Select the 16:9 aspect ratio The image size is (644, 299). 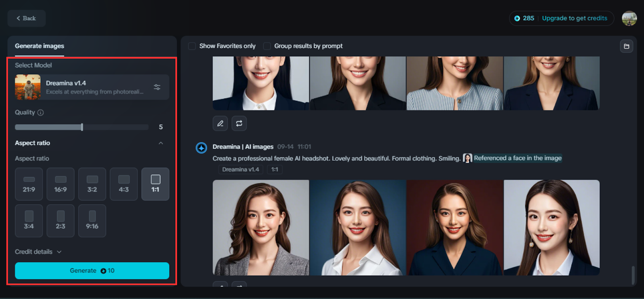click(x=60, y=184)
